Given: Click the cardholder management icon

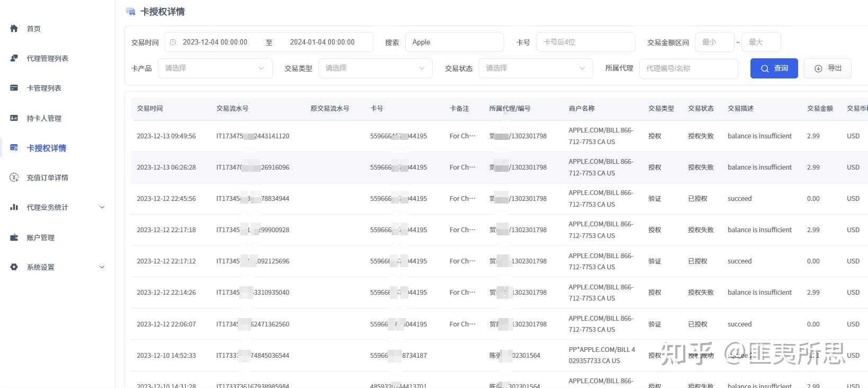Looking at the screenshot, I should 14,118.
